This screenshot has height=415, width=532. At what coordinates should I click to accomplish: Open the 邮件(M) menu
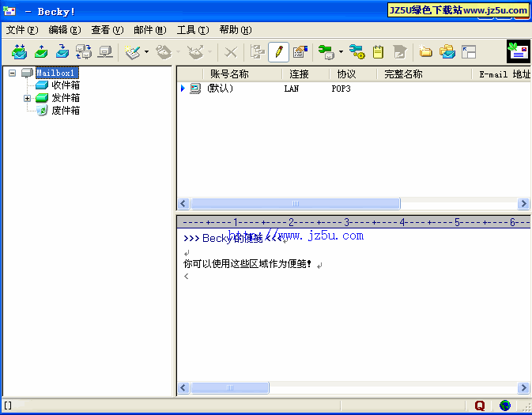[150, 30]
